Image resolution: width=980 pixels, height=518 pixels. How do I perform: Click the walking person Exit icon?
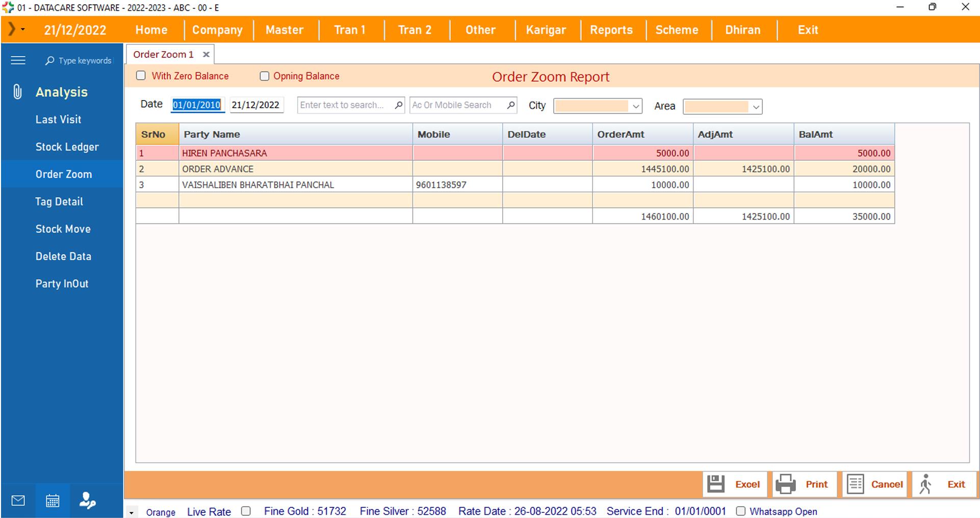coord(925,484)
